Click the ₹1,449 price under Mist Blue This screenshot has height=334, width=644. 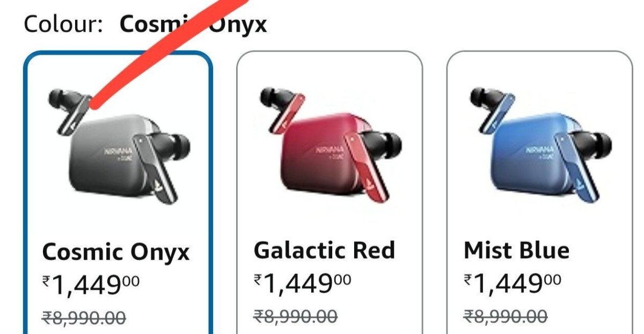513,283
